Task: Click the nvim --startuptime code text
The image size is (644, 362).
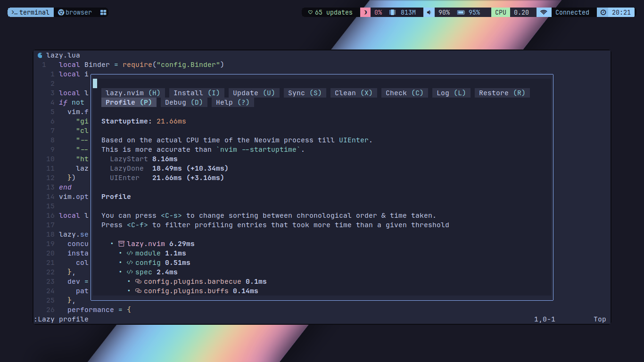Action: coord(260,149)
